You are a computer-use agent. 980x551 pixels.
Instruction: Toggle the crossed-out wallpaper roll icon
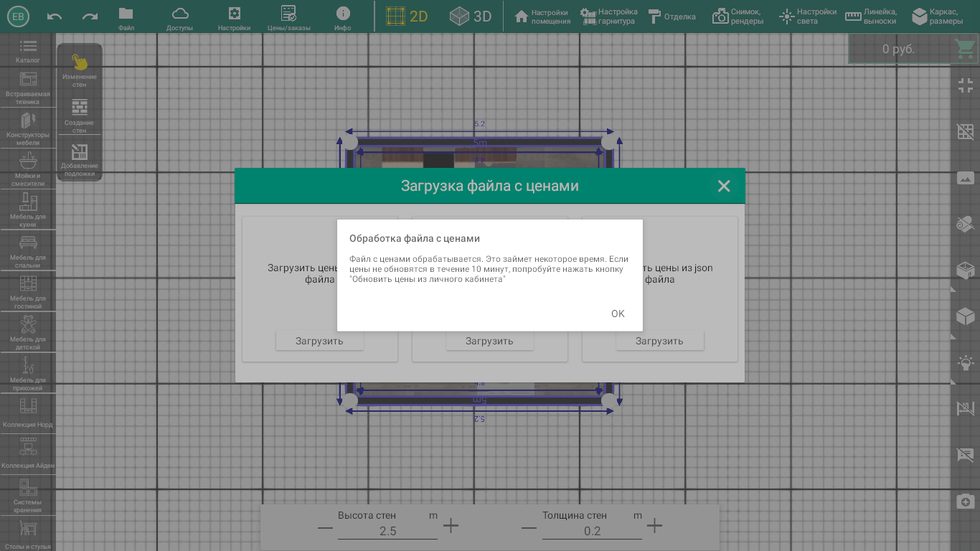[966, 225]
